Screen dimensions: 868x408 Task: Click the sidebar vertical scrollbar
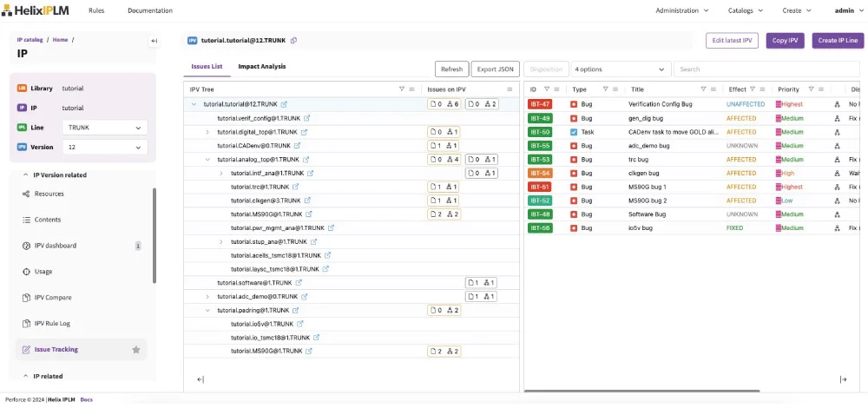tap(155, 235)
